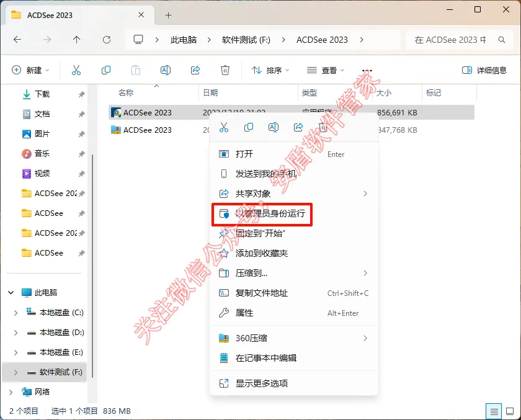
Task: Open the 压缩到... submenu
Action: (x=294, y=273)
